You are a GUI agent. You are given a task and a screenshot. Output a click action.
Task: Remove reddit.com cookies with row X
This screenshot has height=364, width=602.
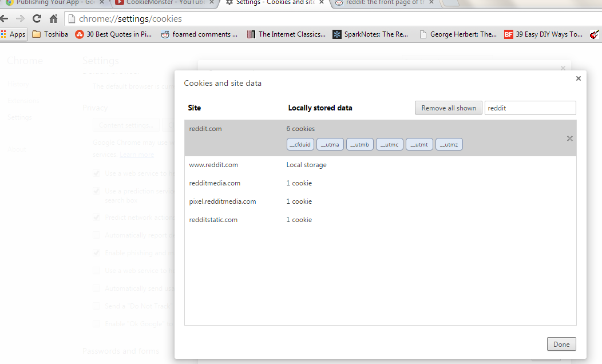pos(570,139)
